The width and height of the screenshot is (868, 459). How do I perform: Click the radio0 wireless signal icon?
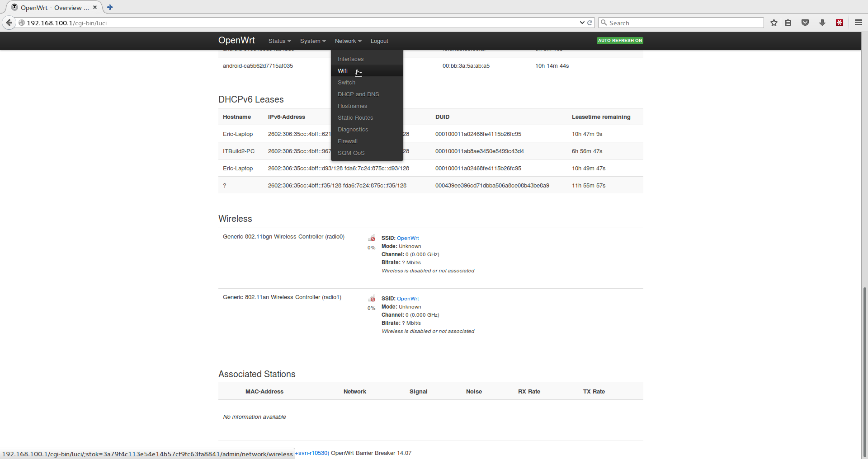372,238
